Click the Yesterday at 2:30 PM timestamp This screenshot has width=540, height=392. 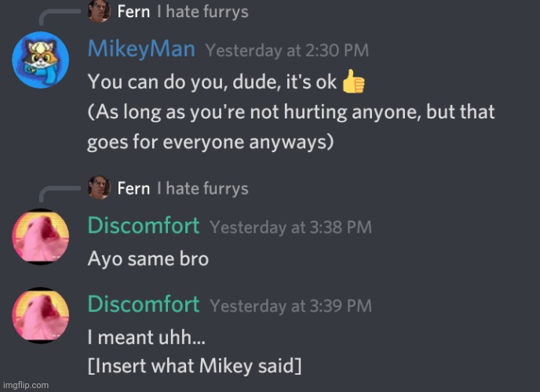pos(287,50)
